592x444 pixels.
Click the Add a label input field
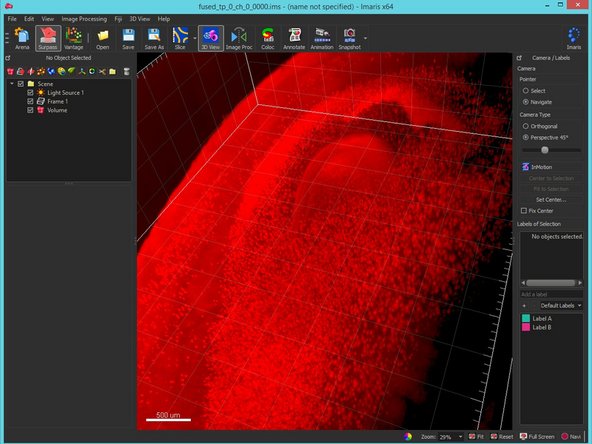[x=551, y=294]
